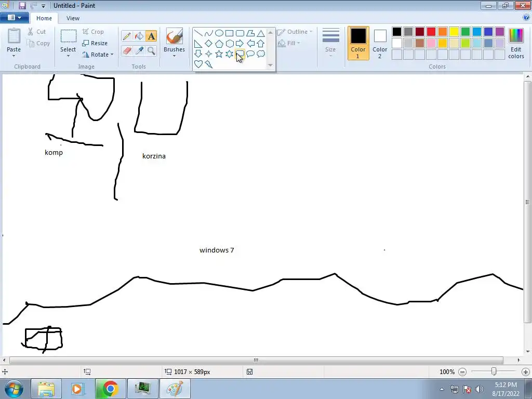This screenshot has height=399, width=532.
Task: Choose the Five-point star shape
Action: tap(219, 54)
